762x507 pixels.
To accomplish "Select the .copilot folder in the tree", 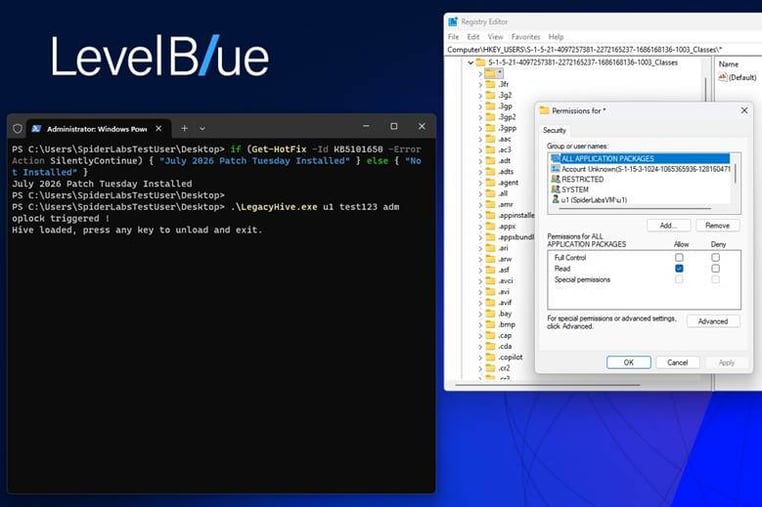I will click(510, 357).
